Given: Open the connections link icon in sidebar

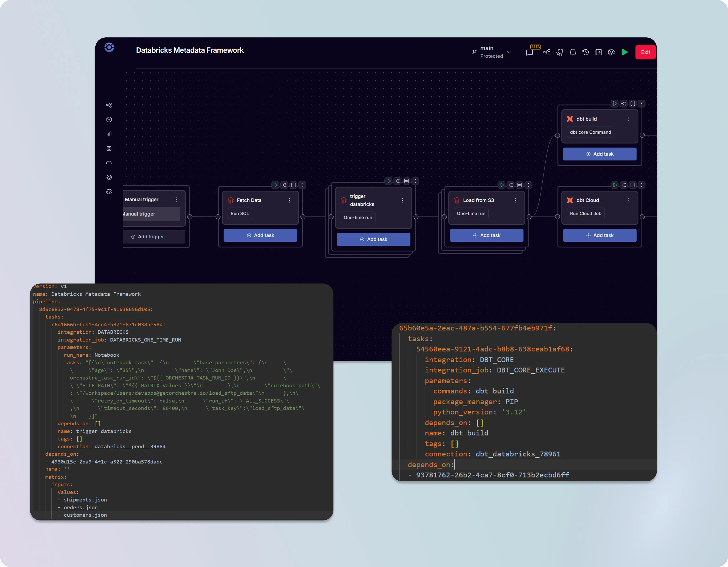Looking at the screenshot, I should pos(109,163).
